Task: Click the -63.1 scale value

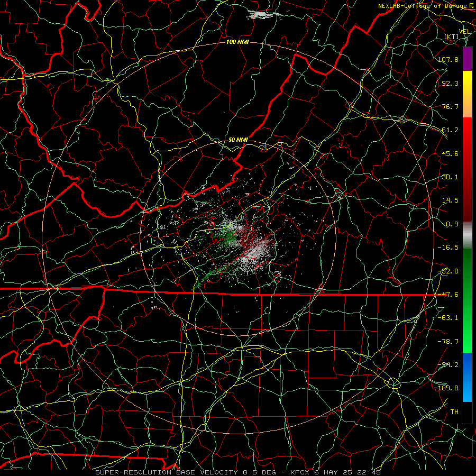Action: pyautogui.click(x=448, y=318)
